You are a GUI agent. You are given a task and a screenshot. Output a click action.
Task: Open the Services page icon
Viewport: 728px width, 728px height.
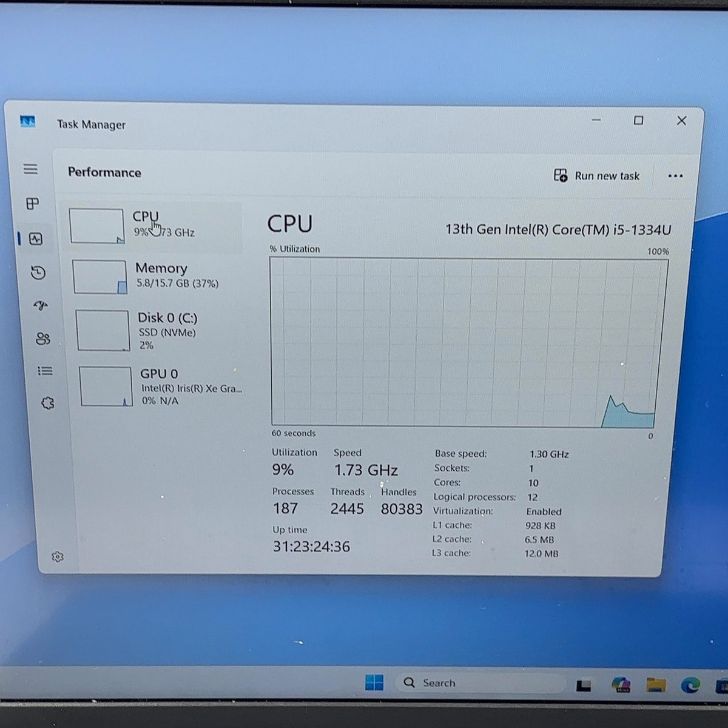click(48, 403)
